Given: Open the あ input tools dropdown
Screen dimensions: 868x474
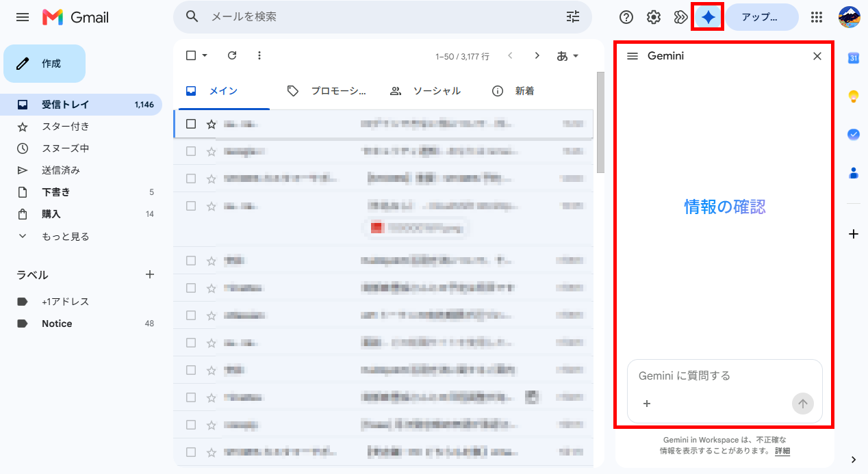Looking at the screenshot, I should [x=567, y=55].
